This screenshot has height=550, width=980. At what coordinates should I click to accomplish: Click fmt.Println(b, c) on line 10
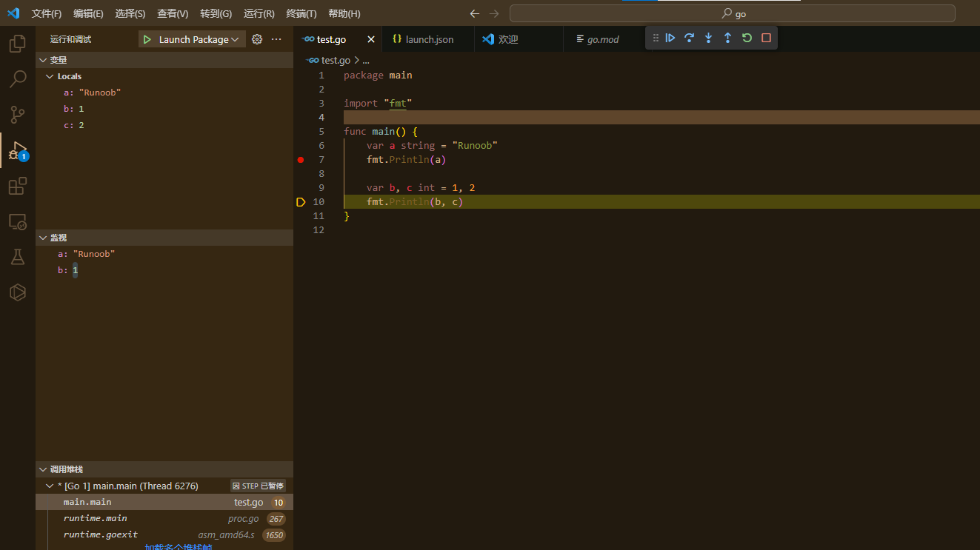pos(415,202)
